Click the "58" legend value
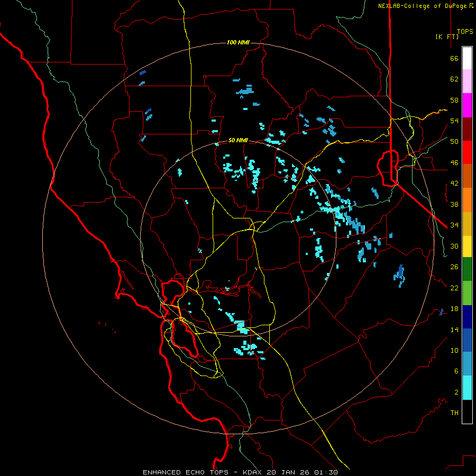The width and height of the screenshot is (476, 476). (454, 100)
